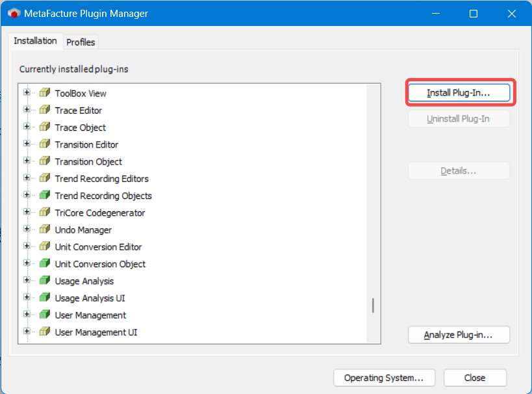Expand the Undo Manager tree node
This screenshot has height=394, width=532.
click(27, 229)
